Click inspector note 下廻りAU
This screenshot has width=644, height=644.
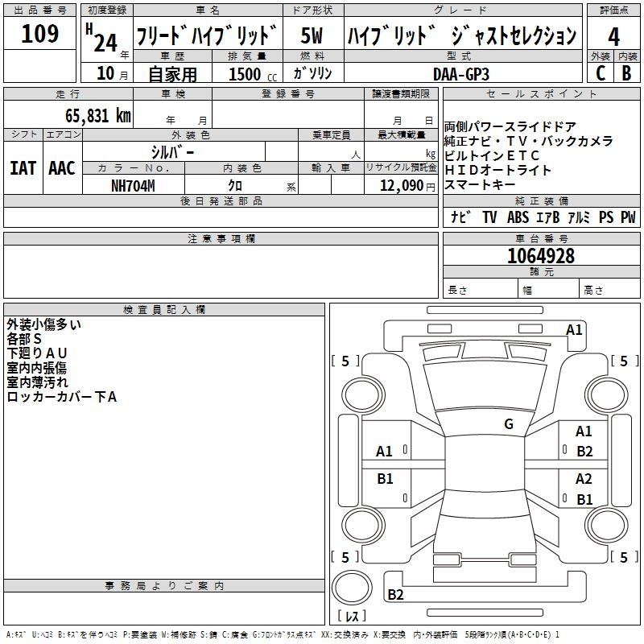pyautogui.click(x=37, y=353)
